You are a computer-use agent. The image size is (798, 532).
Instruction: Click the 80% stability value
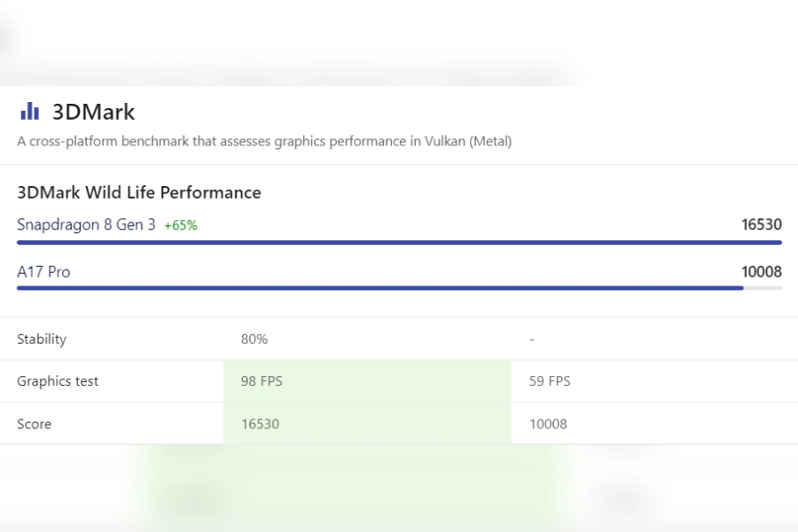254,339
